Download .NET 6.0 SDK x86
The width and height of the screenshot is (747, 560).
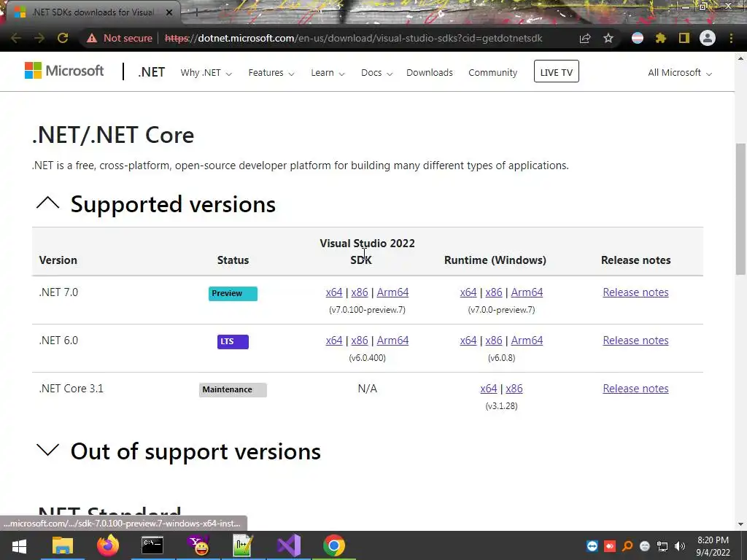(360, 341)
